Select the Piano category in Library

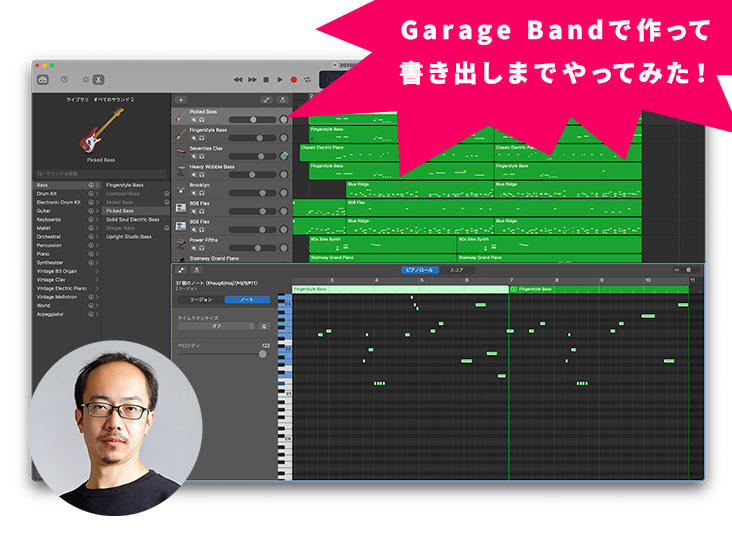click(x=43, y=254)
